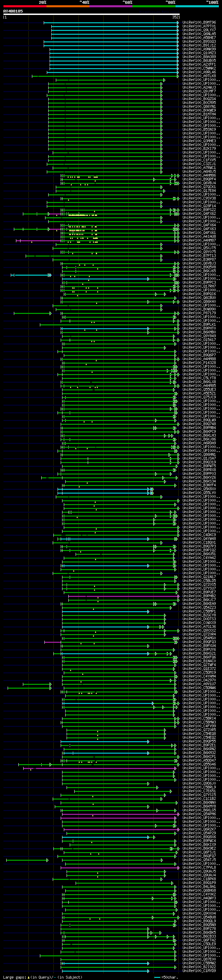Viewport: 222px width, 980px height.
Task: Choose the UniRef100_C5LYT8 entry
Action: coord(199,378)
